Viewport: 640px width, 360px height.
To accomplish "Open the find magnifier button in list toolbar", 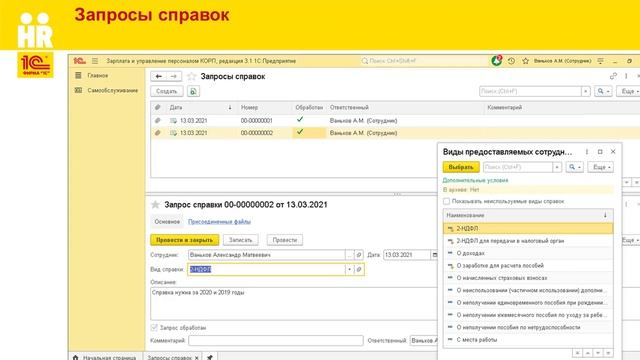I will pos(603,91).
